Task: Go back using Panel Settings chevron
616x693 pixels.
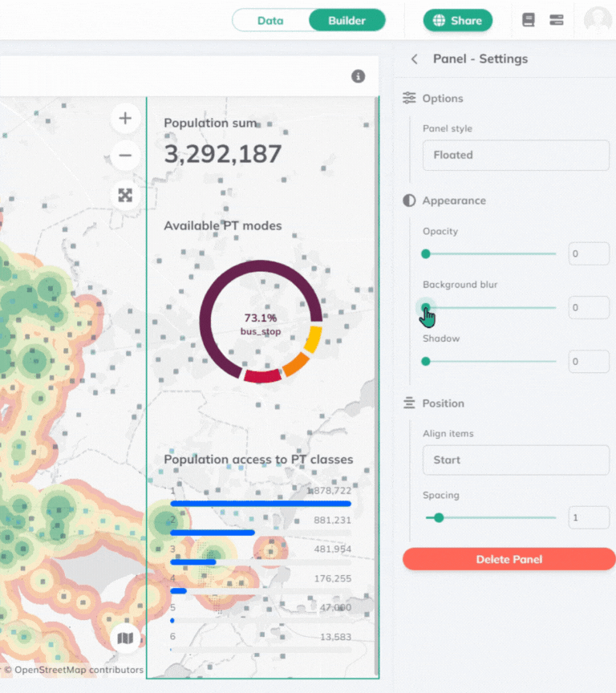Action: (x=415, y=59)
